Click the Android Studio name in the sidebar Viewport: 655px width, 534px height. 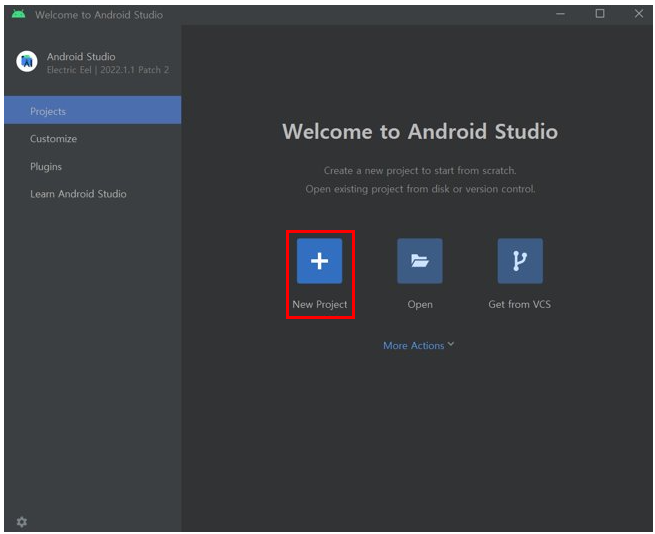tap(81, 56)
